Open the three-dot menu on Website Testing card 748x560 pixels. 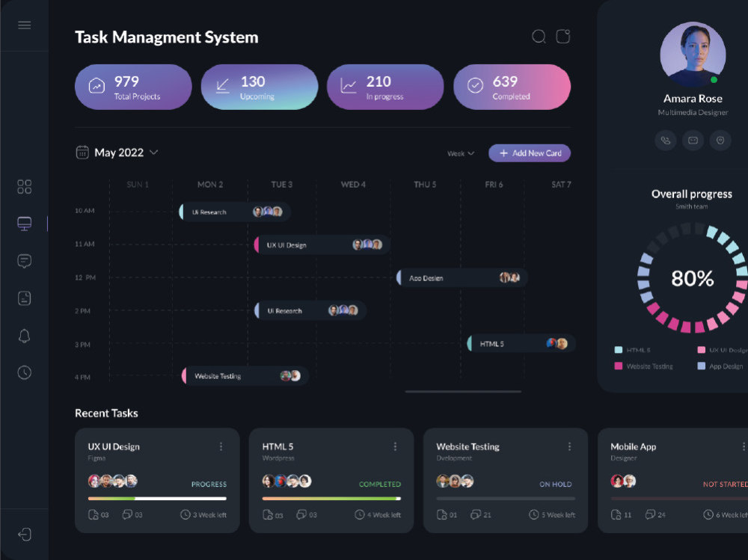pyautogui.click(x=569, y=446)
